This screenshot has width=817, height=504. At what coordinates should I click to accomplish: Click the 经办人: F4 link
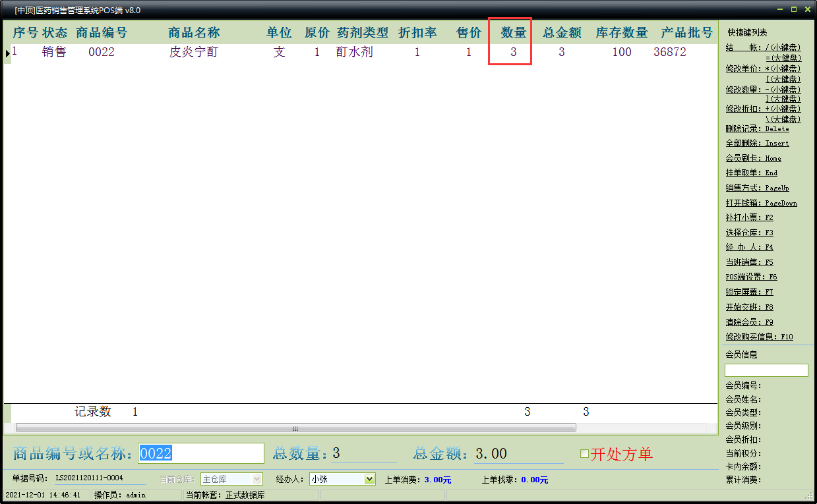pos(749,247)
